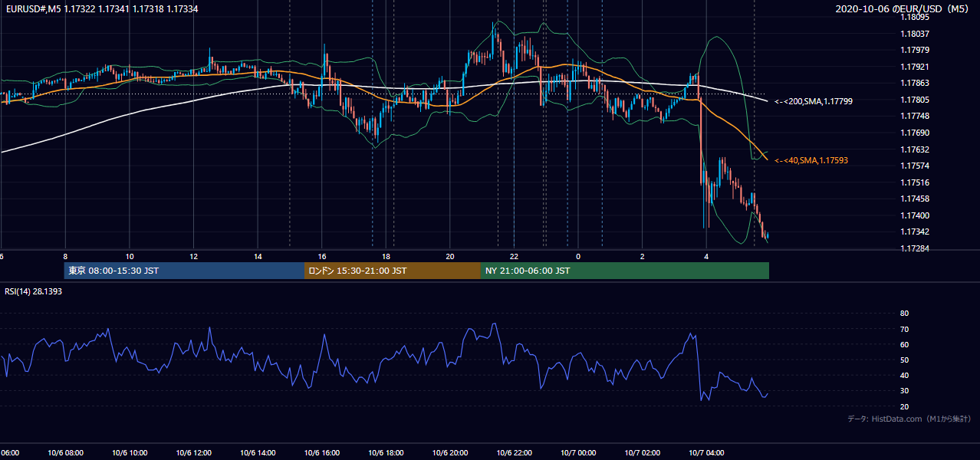The image size is (980, 460).
Task: Click price axis value 1.17690
Action: click(x=914, y=133)
